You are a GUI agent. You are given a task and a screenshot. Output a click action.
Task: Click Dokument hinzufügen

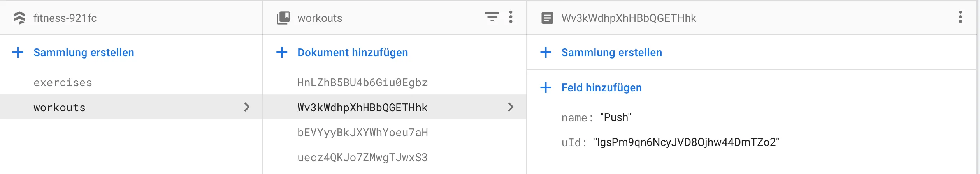353,52
